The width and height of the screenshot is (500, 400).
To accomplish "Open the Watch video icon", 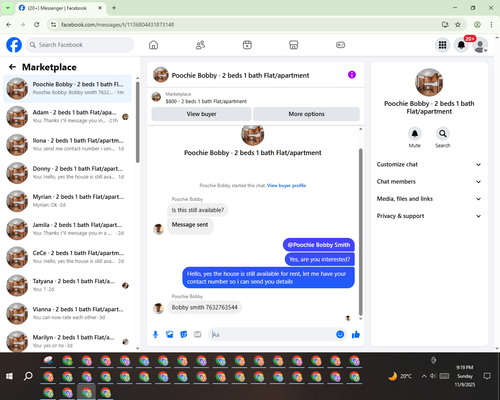I will click(x=247, y=45).
